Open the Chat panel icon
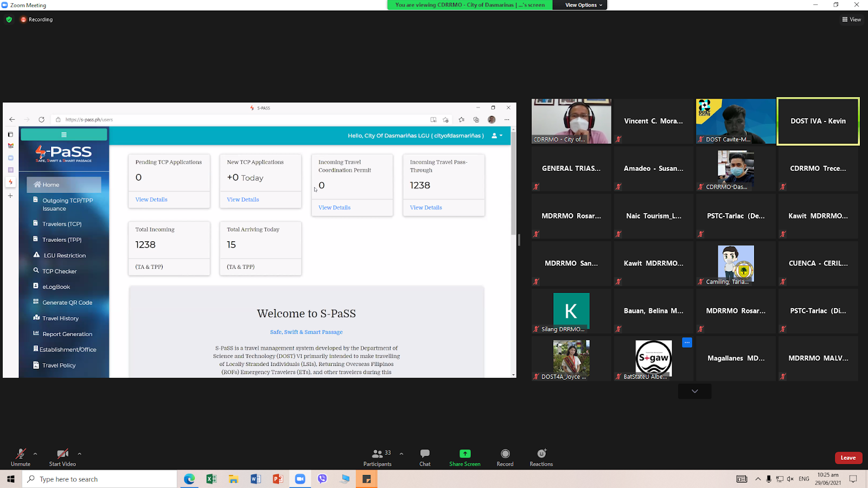Screen dimensions: 868x488 425,454
